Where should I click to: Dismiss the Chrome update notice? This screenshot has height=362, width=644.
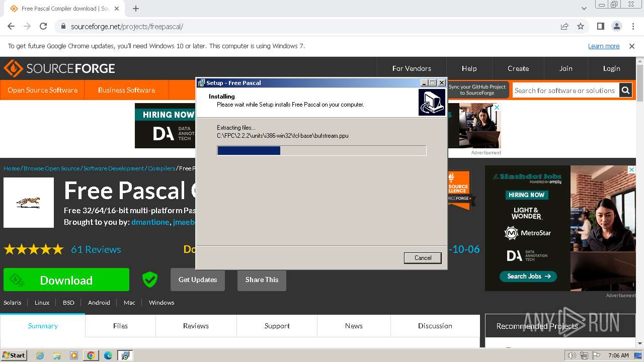coord(632,46)
